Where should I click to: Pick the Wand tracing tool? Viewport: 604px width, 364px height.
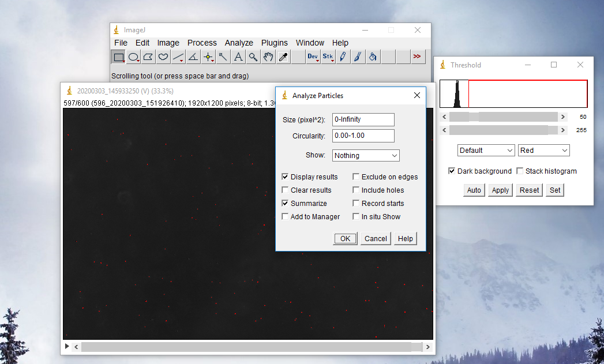pos(223,57)
